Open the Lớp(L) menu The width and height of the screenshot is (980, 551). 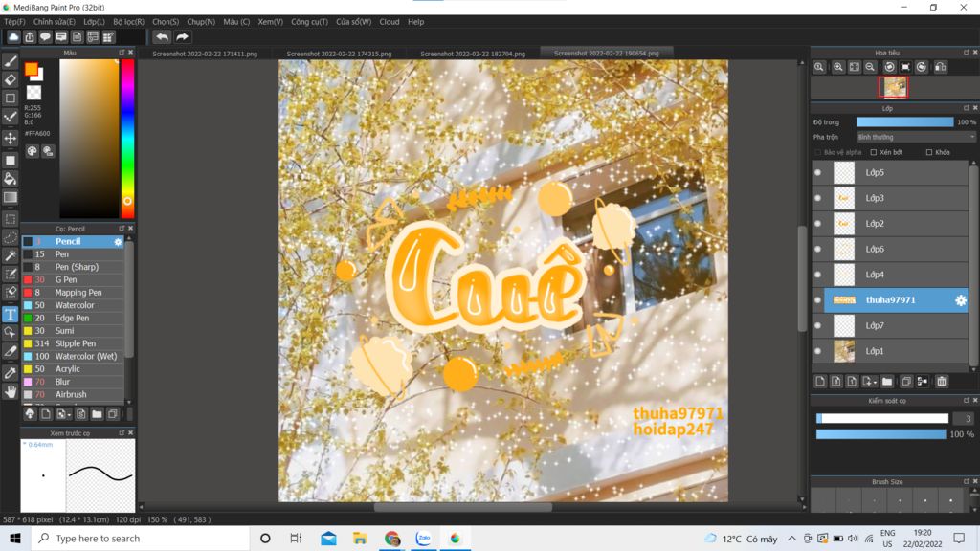[95, 22]
